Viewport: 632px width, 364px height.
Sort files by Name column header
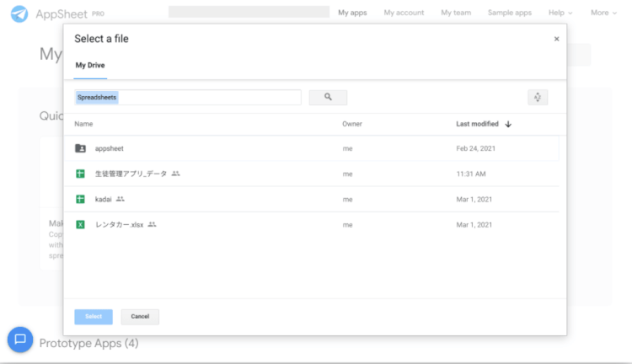tap(83, 124)
